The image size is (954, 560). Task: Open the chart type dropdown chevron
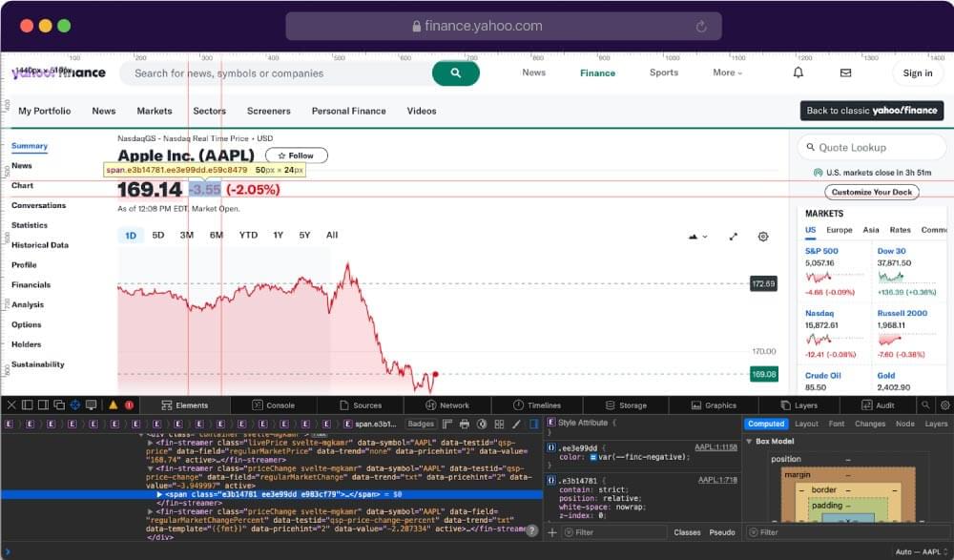[x=704, y=236]
